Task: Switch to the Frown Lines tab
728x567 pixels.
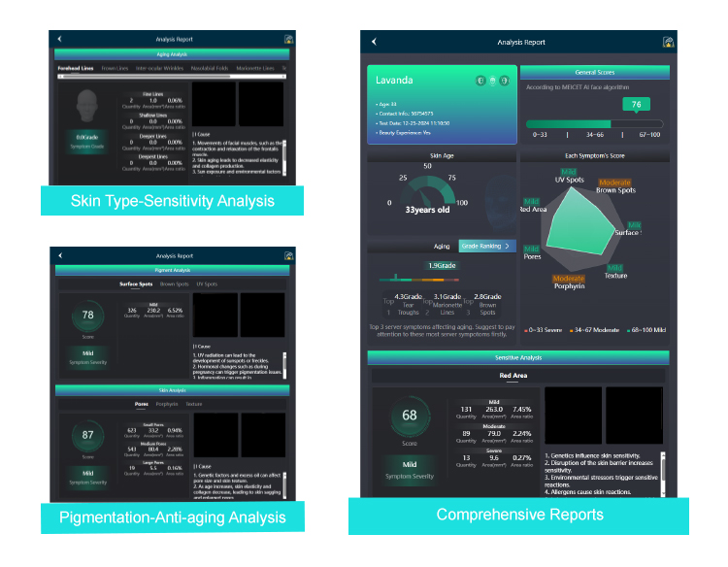Action: click(x=116, y=69)
